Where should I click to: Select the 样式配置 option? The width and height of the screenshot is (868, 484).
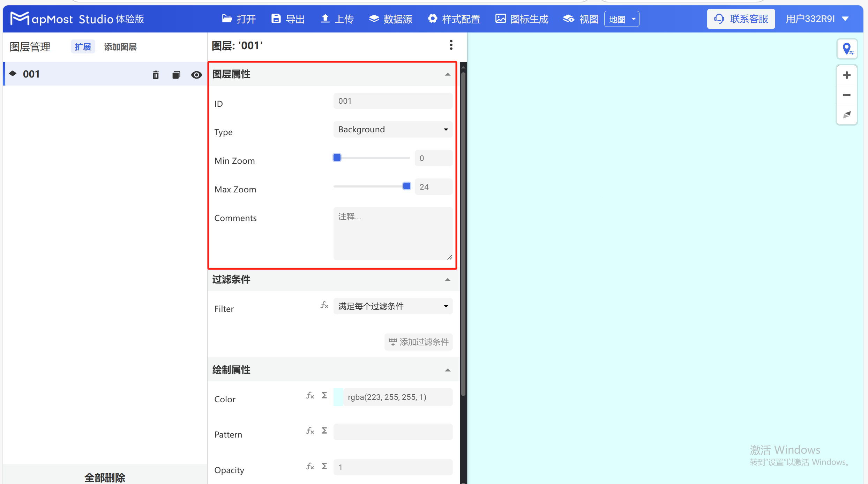(x=454, y=19)
